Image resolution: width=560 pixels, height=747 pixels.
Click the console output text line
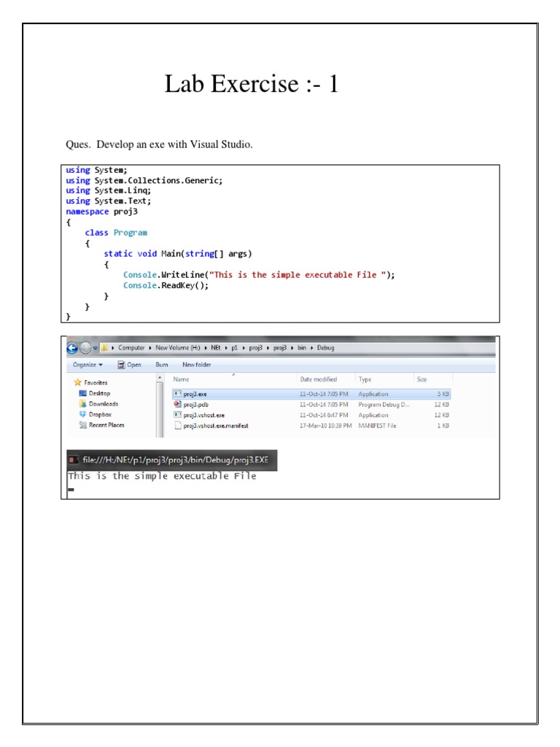[x=163, y=476]
